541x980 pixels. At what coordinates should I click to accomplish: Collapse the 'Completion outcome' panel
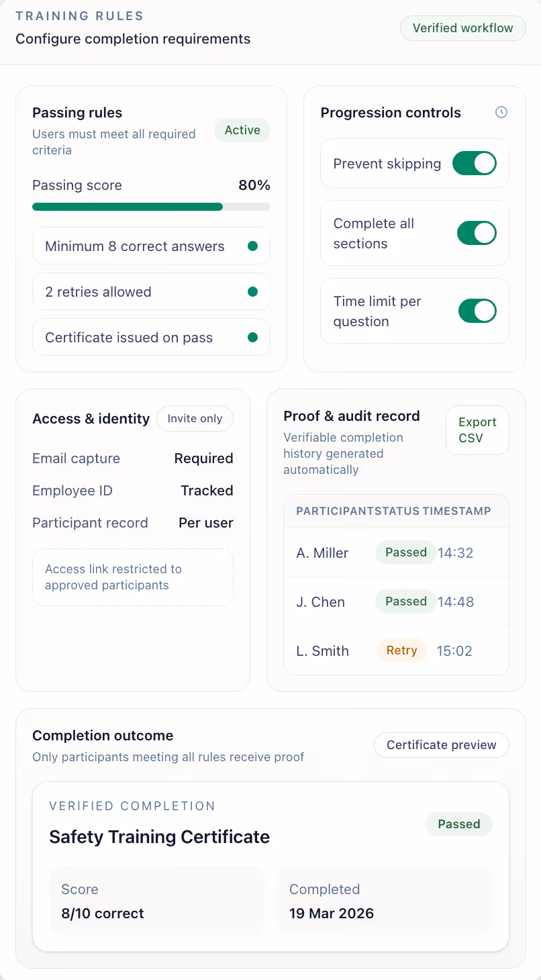[103, 735]
